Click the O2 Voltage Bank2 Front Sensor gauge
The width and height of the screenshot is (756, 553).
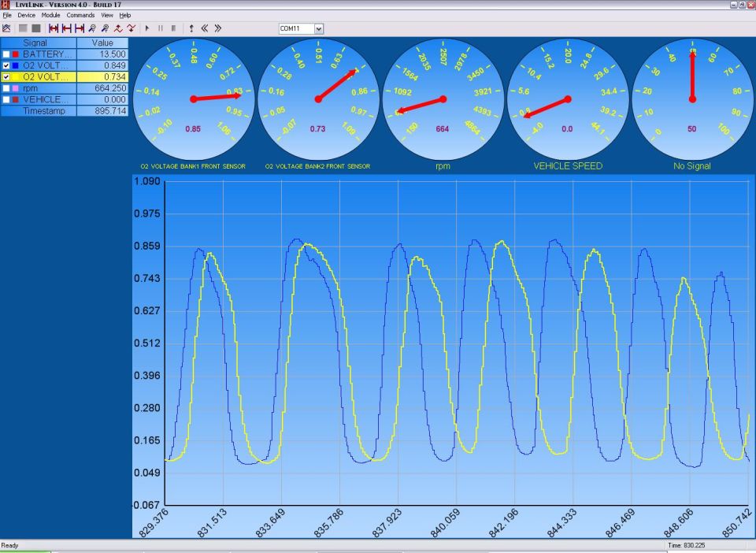318,99
